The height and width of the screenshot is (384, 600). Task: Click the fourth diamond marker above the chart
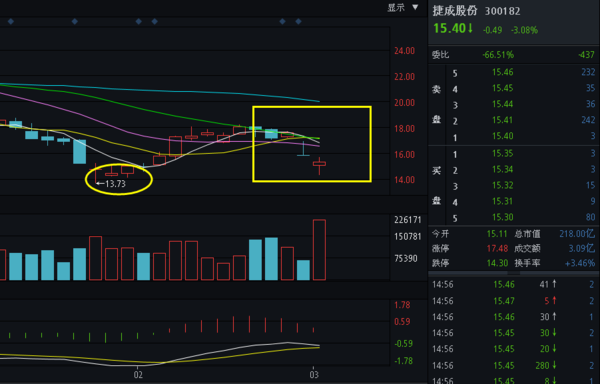tap(155, 21)
